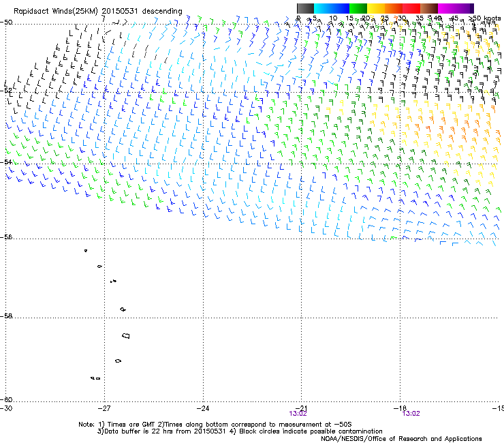Image resolution: width=504 pixels, height=443 pixels.
Task: Click the cyan 5-10 knots legend segment
Action: pos(323,8)
